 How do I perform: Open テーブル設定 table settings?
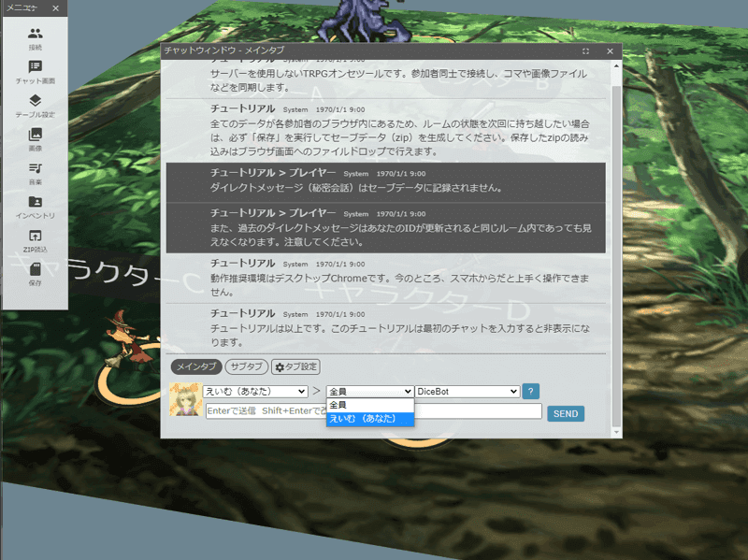pyautogui.click(x=35, y=106)
